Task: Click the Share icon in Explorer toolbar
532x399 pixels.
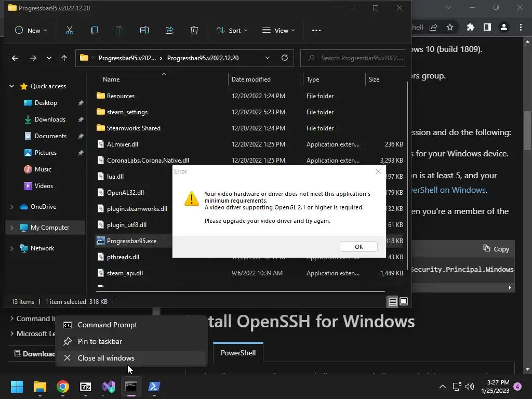Action: (169, 31)
